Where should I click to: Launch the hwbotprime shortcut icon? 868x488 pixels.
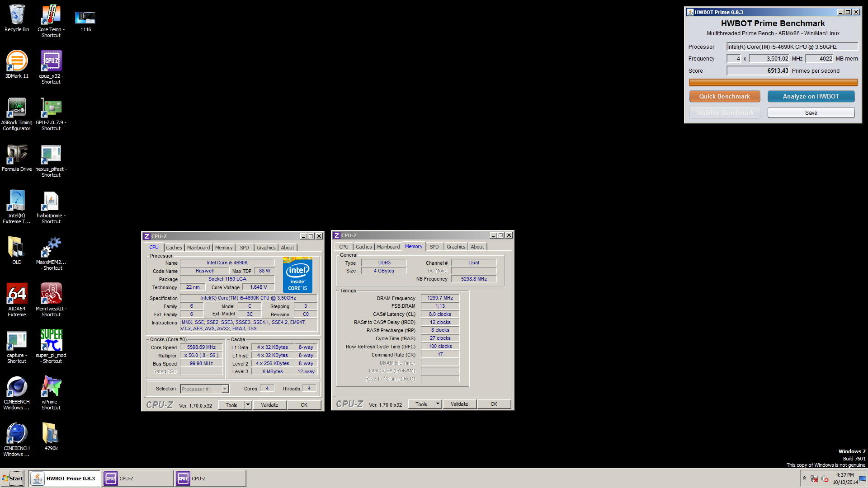coord(51,207)
